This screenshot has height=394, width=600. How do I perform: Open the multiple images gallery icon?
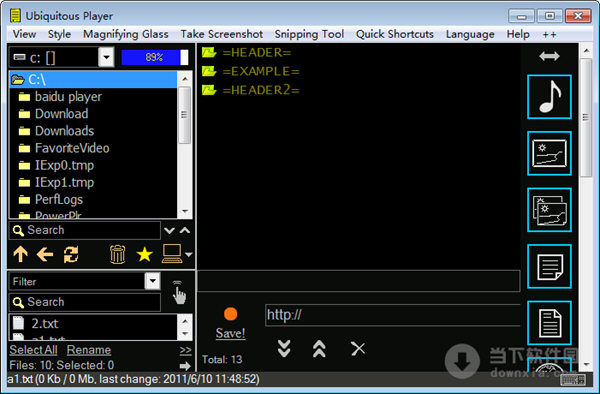coord(549,210)
